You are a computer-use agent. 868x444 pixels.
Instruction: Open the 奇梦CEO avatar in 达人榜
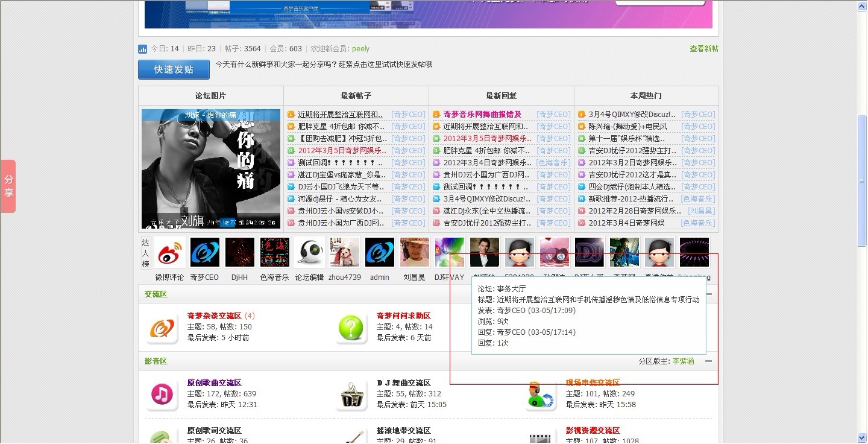(204, 252)
